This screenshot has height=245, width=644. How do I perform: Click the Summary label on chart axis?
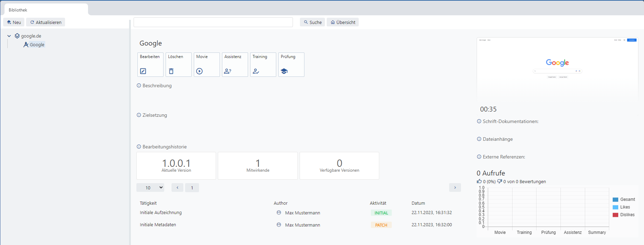597,232
